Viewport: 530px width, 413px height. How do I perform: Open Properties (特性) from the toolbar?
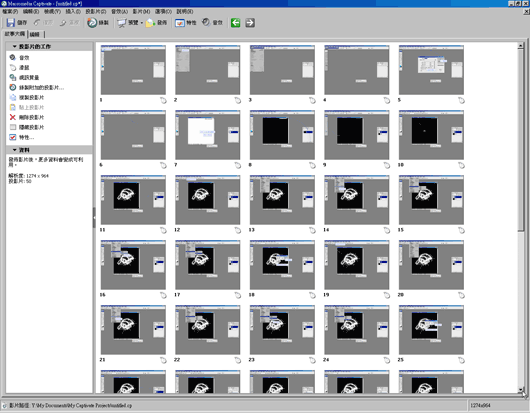[x=186, y=23]
